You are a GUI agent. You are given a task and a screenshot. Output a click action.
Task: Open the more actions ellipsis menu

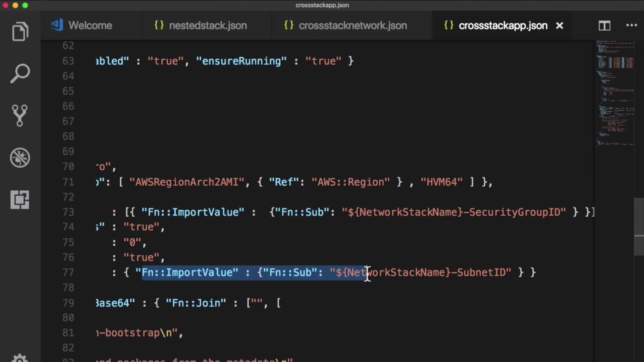pyautogui.click(x=631, y=25)
